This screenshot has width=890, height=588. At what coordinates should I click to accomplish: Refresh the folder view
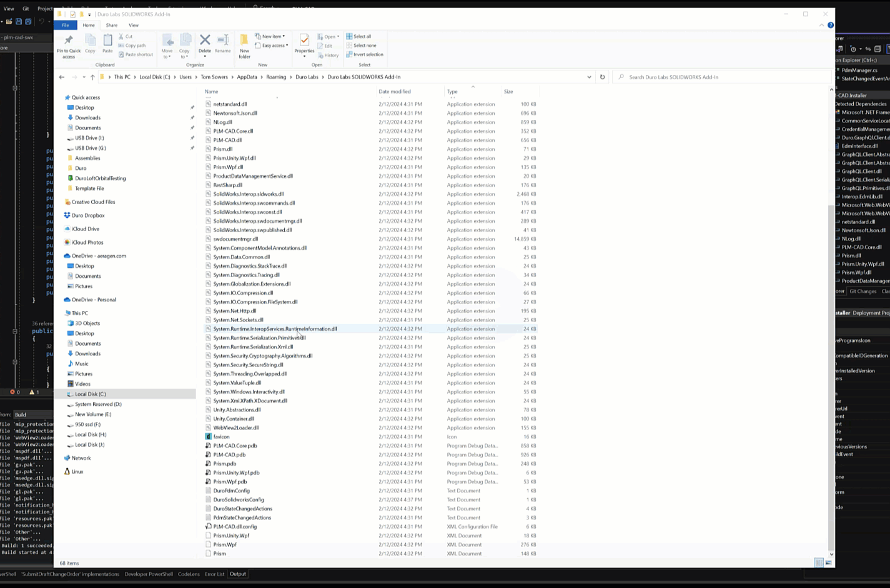[601, 77]
